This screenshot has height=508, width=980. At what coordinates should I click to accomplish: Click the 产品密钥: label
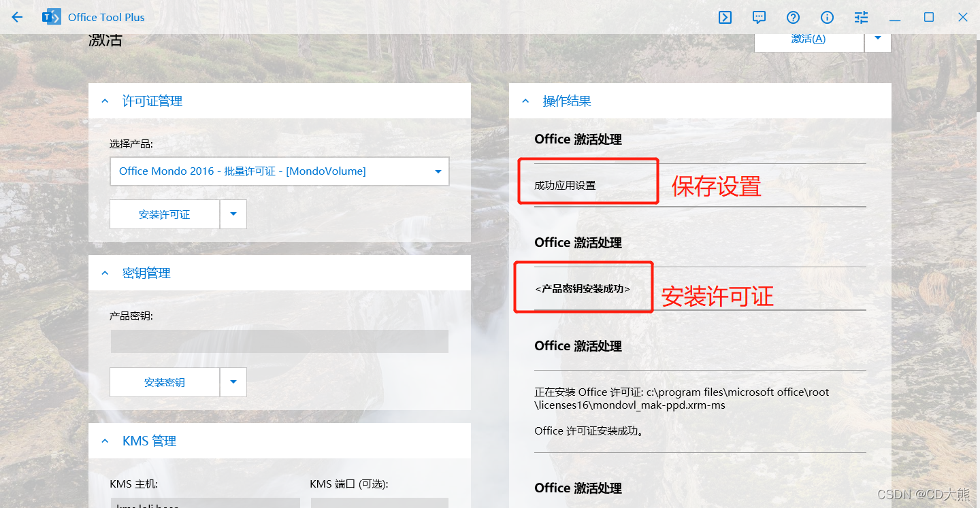[x=131, y=316]
